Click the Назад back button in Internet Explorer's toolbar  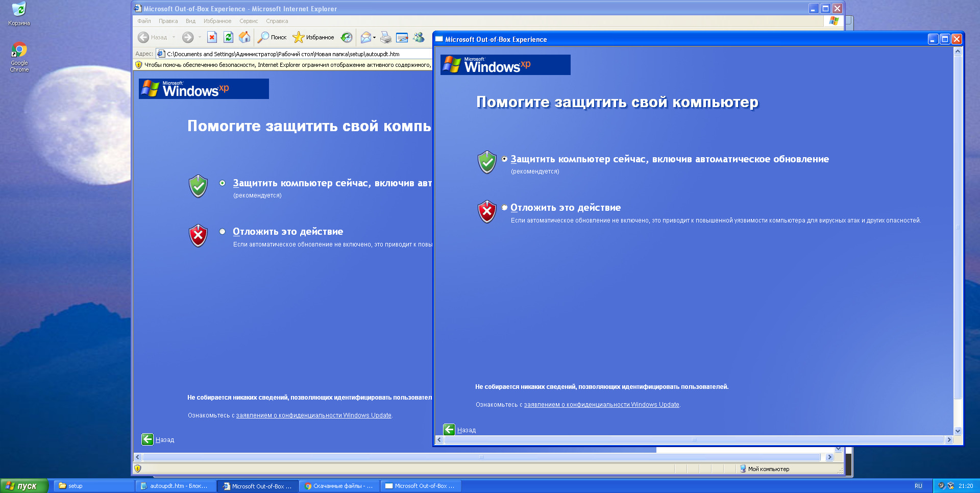[153, 37]
